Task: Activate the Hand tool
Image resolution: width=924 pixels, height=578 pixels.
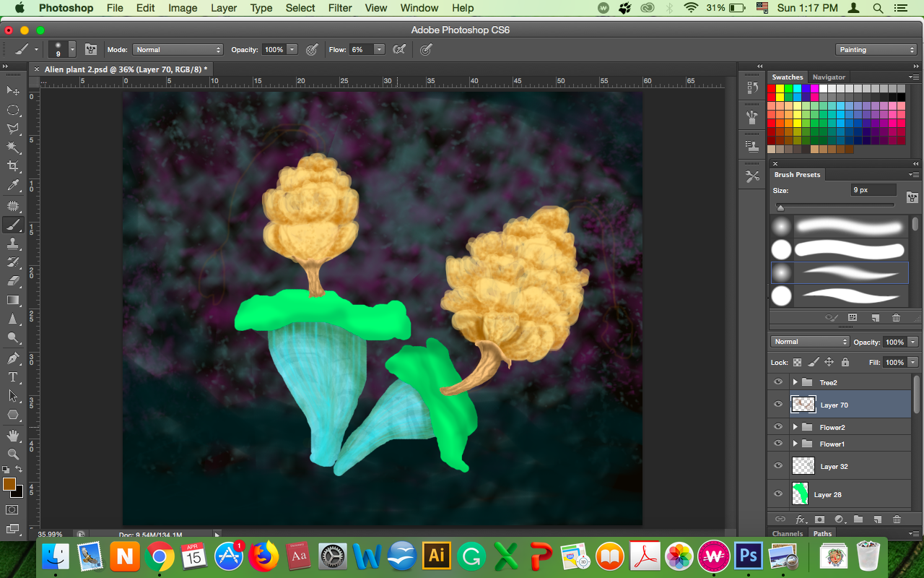Action: click(x=13, y=435)
